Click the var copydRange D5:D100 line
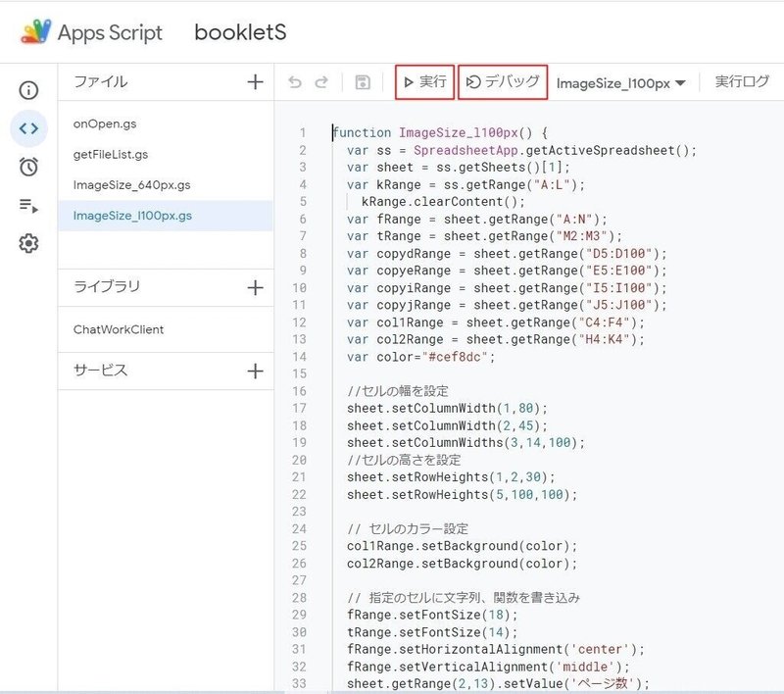Screen dimensions: 784x694 point(507,254)
